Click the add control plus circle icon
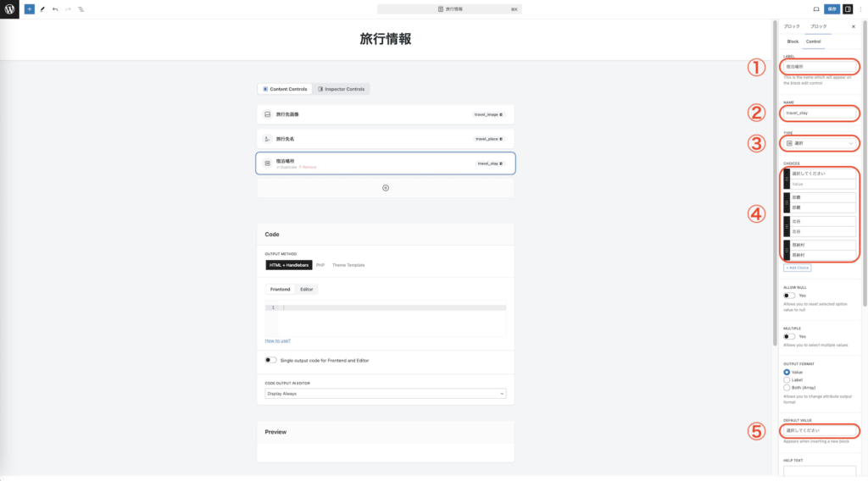The height and width of the screenshot is (481, 868). click(386, 188)
